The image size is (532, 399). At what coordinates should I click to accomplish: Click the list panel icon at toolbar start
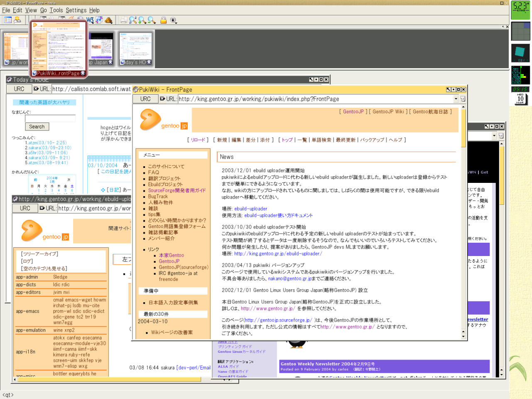coord(7,20)
